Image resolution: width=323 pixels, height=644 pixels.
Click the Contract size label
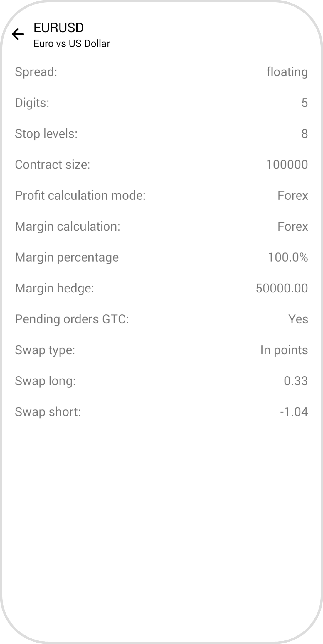point(53,165)
